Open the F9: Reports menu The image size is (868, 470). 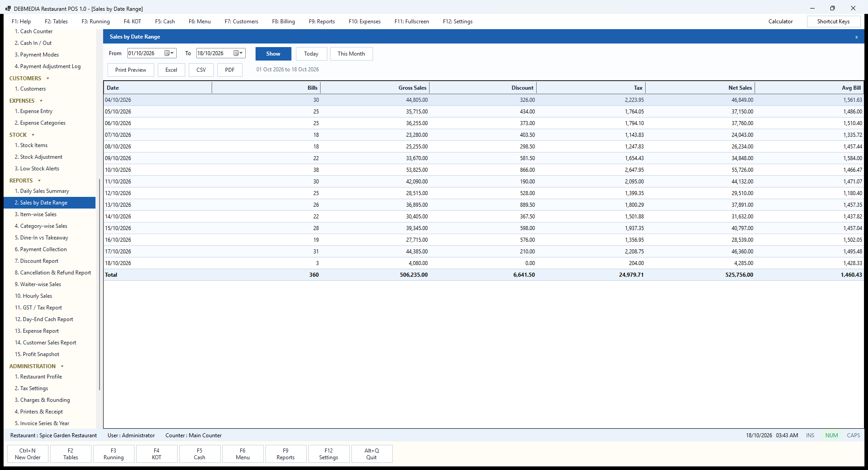coord(322,22)
